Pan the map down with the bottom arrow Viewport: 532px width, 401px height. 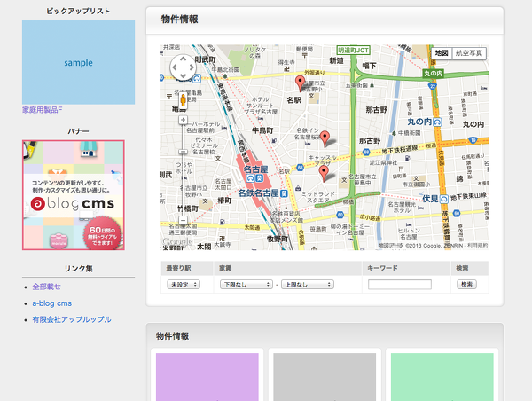pyautogui.click(x=183, y=75)
